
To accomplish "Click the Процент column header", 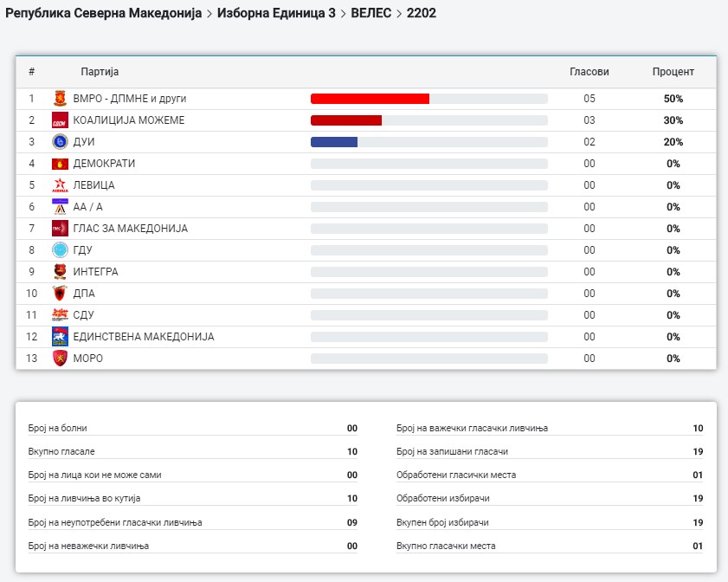I will click(673, 72).
